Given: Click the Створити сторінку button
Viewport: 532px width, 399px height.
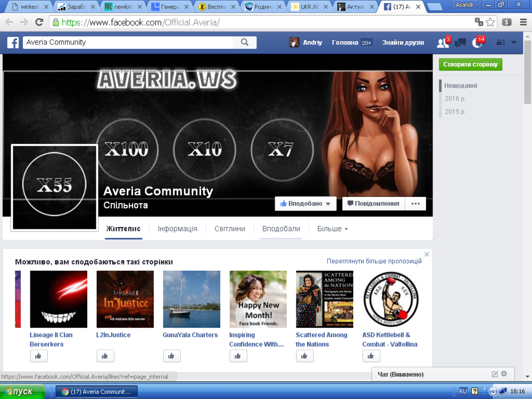Looking at the screenshot, I should point(470,64).
